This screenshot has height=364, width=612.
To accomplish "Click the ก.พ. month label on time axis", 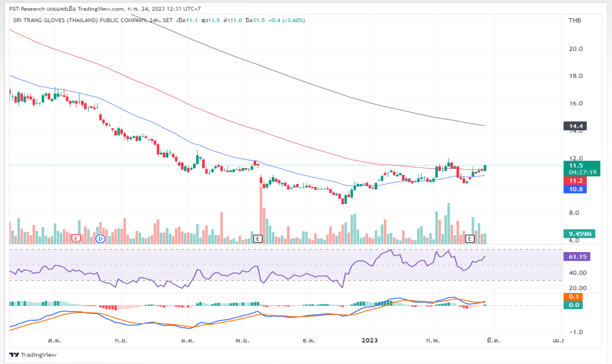I will pos(433,340).
